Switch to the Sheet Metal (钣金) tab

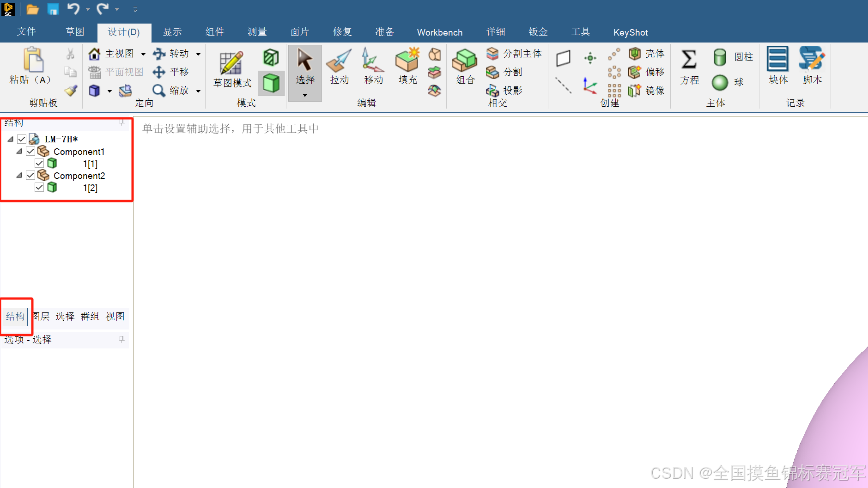pyautogui.click(x=538, y=31)
